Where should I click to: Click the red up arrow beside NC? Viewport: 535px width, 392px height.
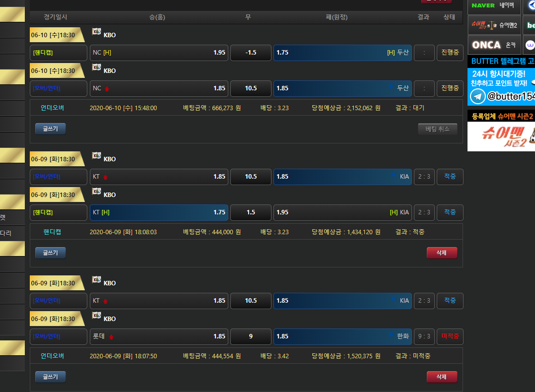point(107,89)
